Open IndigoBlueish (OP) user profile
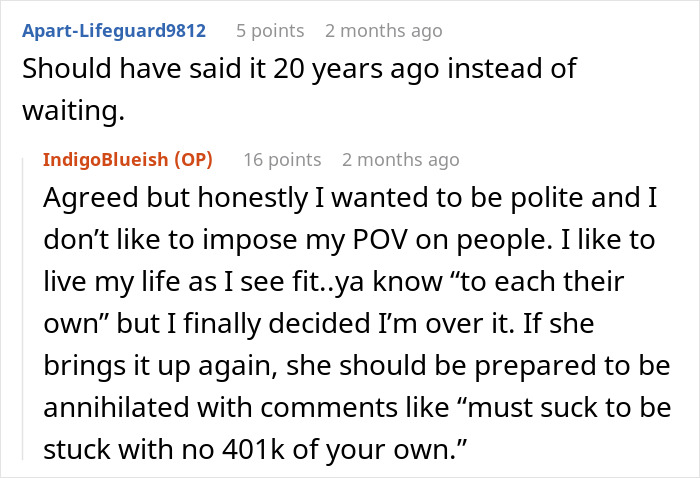700x478 pixels. (x=128, y=159)
